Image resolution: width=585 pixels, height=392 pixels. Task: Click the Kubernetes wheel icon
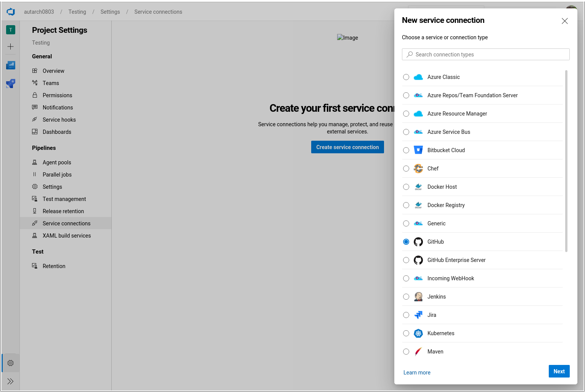point(418,333)
